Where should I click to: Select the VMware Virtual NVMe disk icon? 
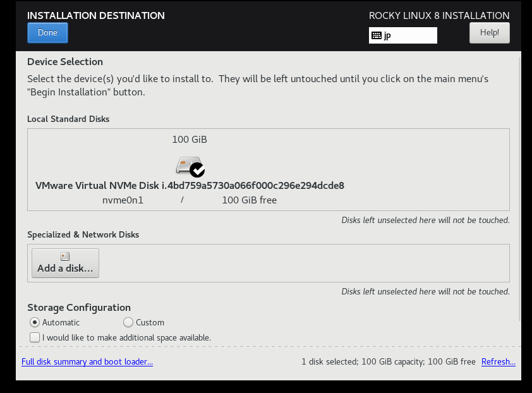pos(190,166)
